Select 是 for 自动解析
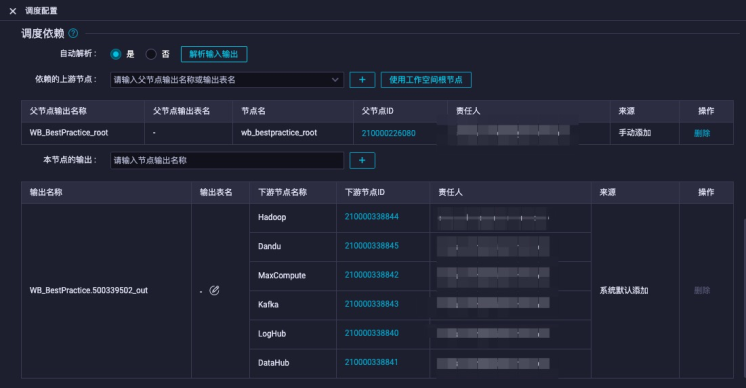The height and width of the screenshot is (388, 746). point(116,54)
